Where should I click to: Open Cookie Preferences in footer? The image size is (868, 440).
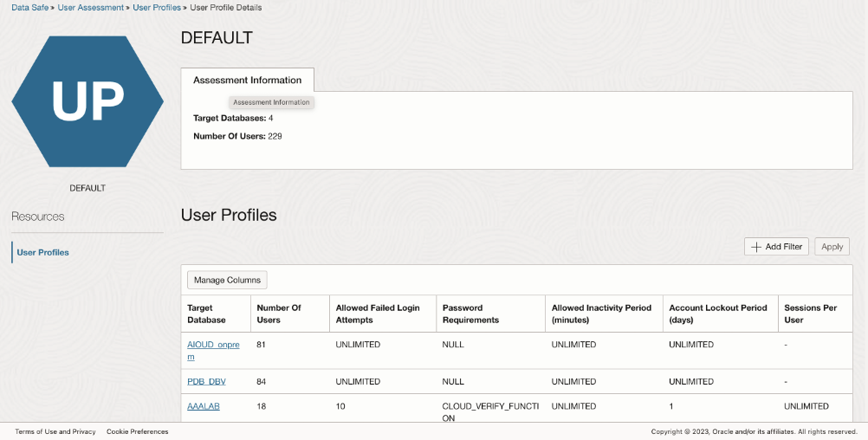pyautogui.click(x=137, y=431)
